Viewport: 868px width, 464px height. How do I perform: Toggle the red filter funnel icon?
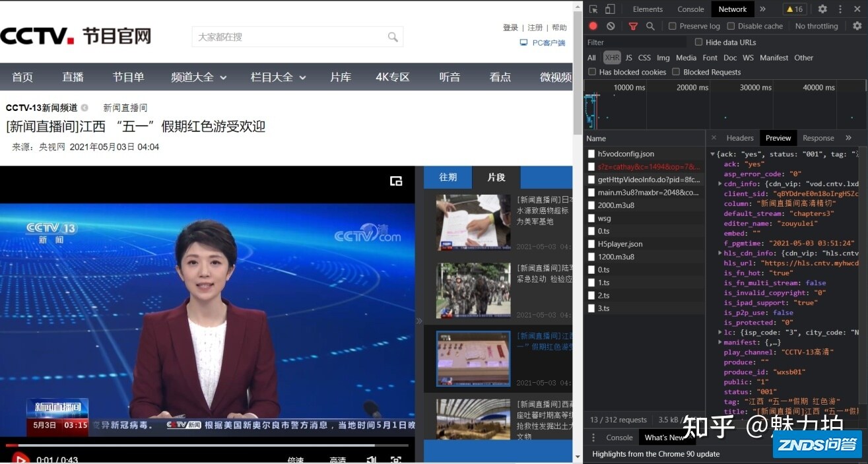pyautogui.click(x=633, y=26)
